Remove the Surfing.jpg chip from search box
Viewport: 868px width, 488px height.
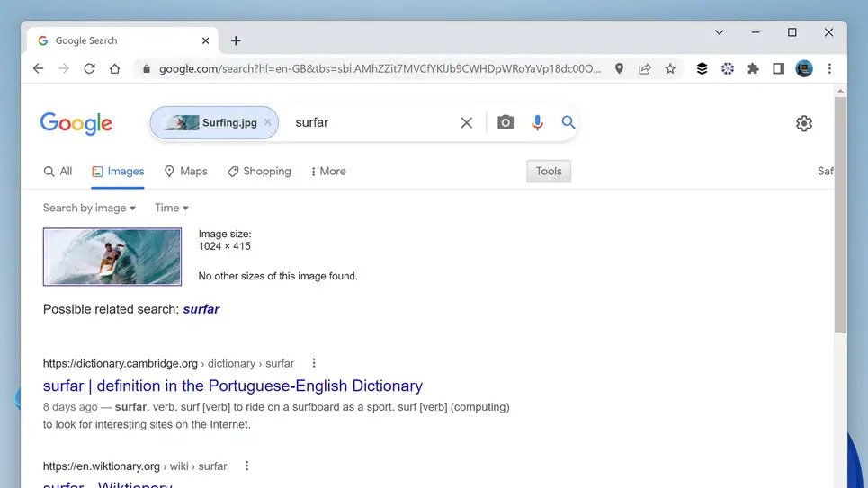click(x=267, y=122)
